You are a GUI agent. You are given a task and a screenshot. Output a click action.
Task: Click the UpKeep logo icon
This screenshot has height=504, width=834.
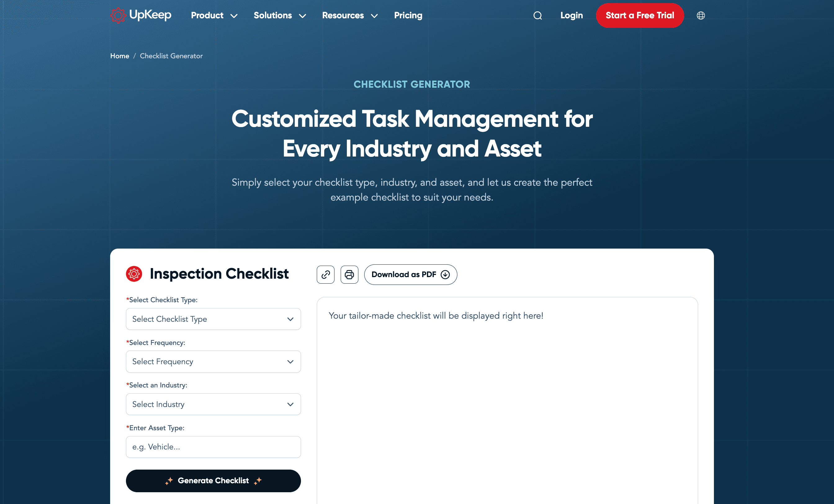click(118, 15)
